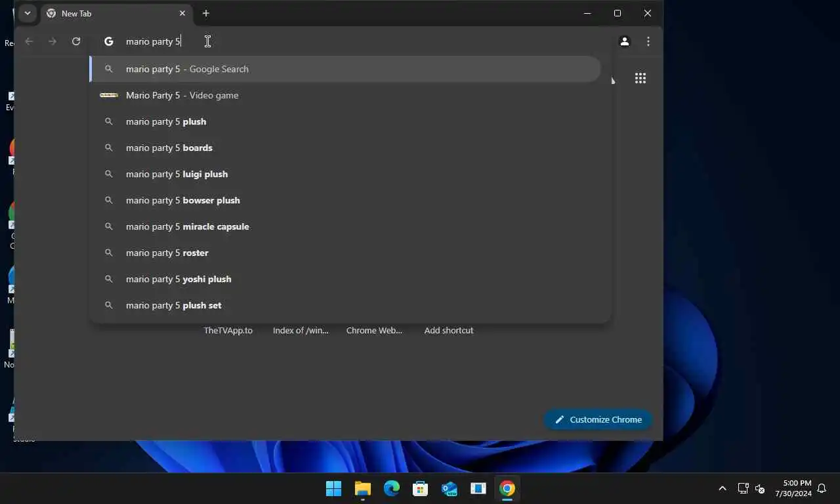Image resolution: width=840 pixels, height=504 pixels.
Task: Open the Google apps grid
Action: click(640, 78)
